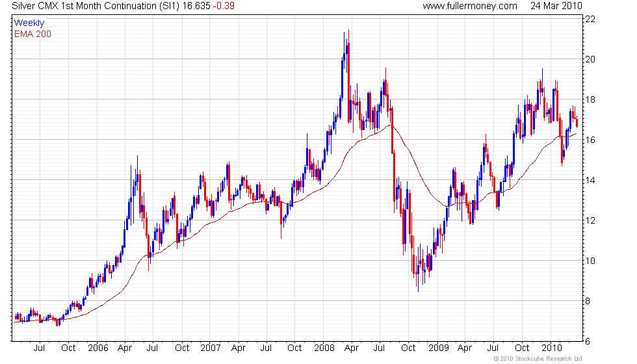Click the first 'Jul' label left of 2006

pyautogui.click(x=40, y=348)
